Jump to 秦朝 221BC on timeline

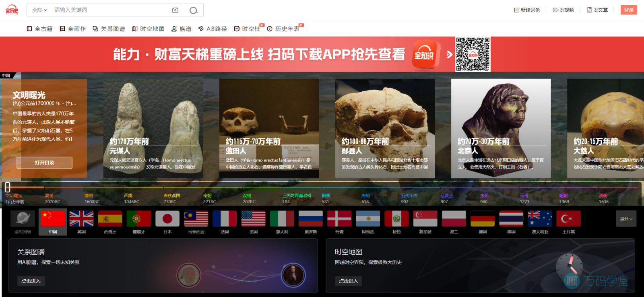pyautogui.click(x=209, y=198)
